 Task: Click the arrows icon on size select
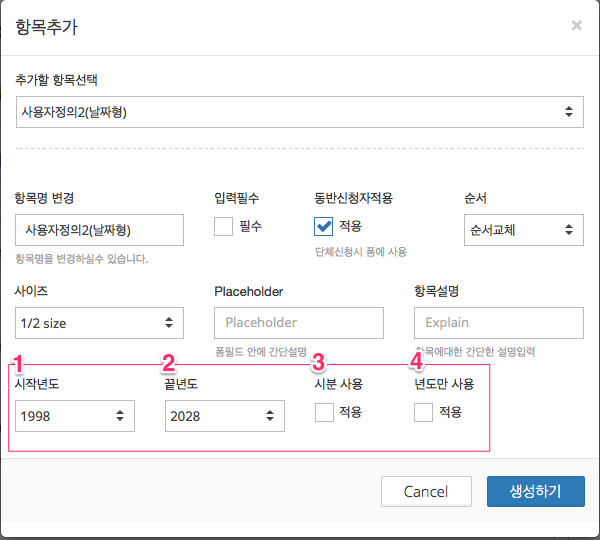169,323
